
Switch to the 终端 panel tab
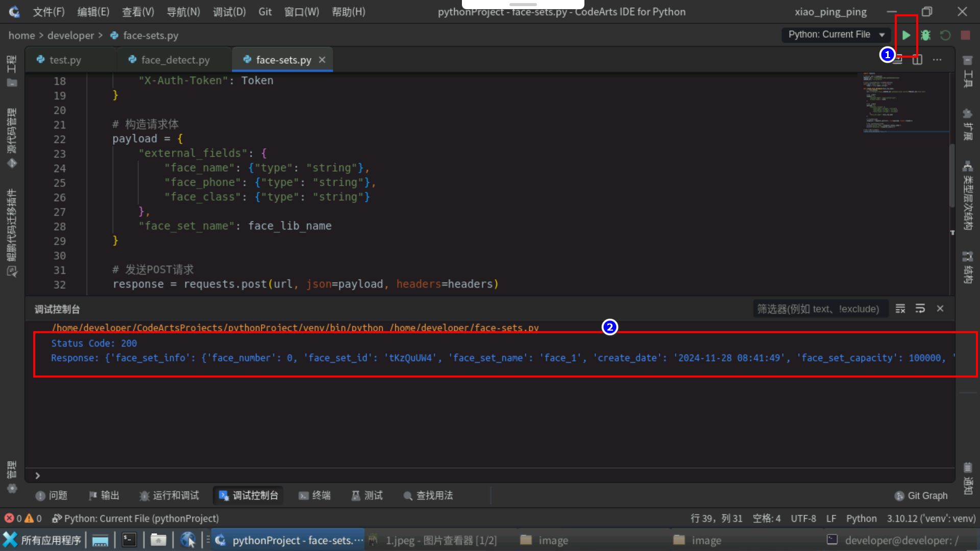[x=315, y=495]
